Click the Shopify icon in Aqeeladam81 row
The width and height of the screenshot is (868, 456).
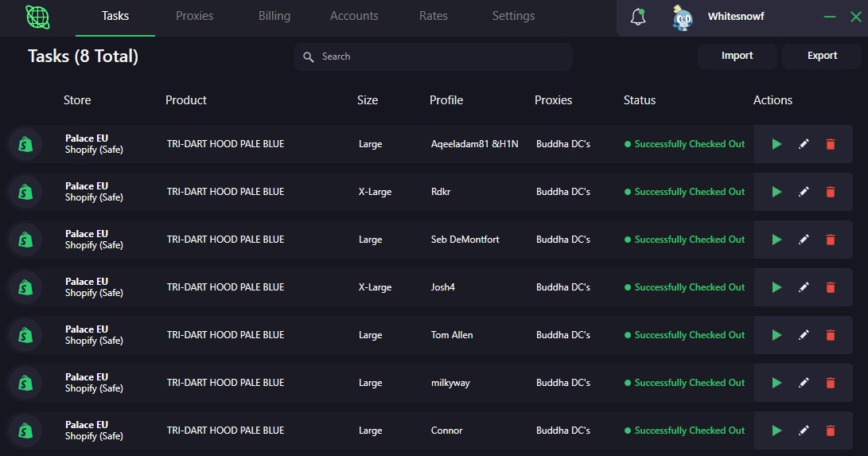pos(25,144)
